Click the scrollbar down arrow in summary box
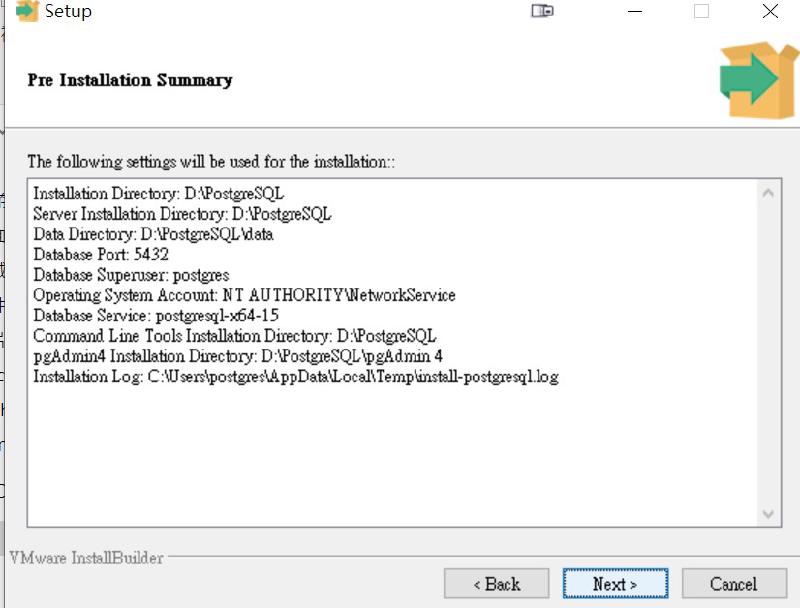The width and height of the screenshot is (800, 608). click(x=768, y=514)
